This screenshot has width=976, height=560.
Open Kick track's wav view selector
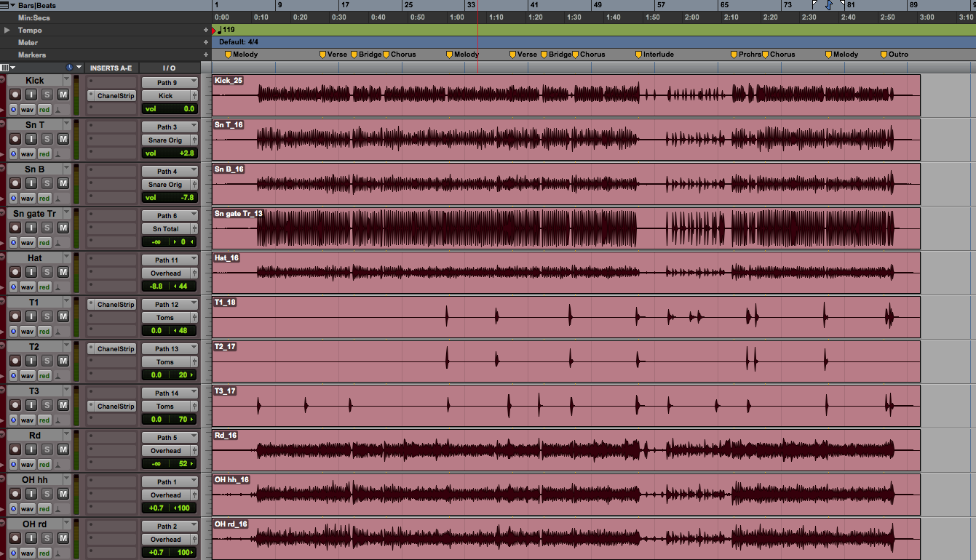28,110
